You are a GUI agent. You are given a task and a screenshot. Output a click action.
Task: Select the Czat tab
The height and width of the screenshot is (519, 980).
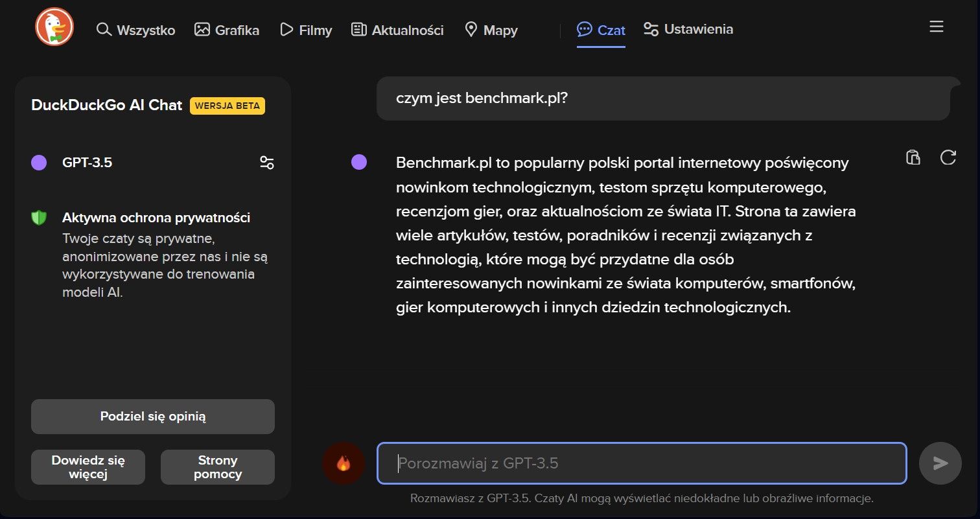[601, 30]
